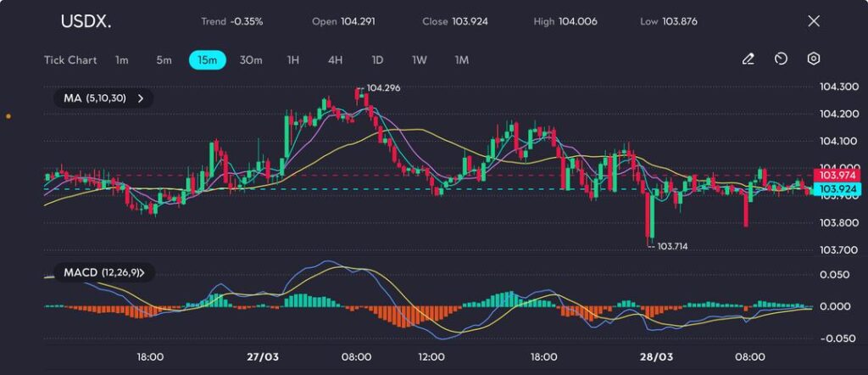This screenshot has height=375, width=868.
Task: Open the pencil drawing tool
Action: pos(748,59)
